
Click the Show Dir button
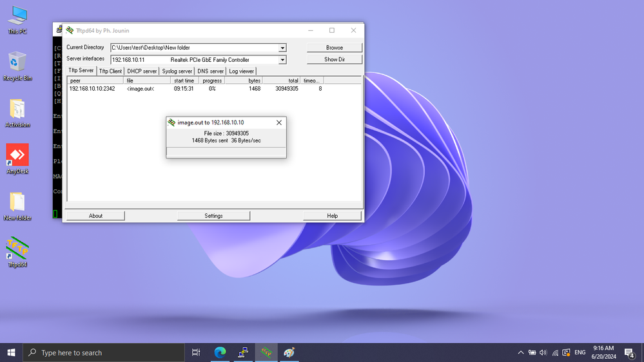click(x=335, y=59)
